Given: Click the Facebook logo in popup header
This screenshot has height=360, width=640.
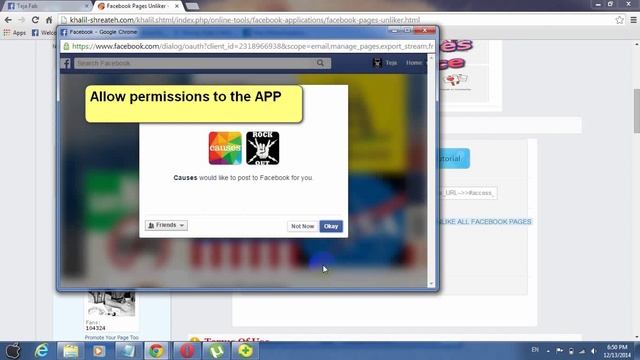Looking at the screenshot, I should pos(67,63).
